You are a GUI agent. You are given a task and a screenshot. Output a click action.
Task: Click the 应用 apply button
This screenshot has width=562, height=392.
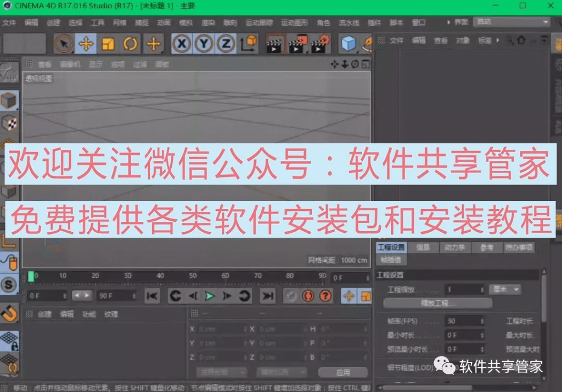point(342,372)
